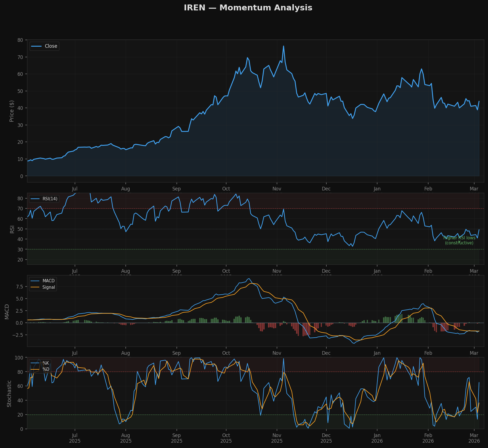The height and width of the screenshot is (448, 488).
Task: Click the 7.5 tick on MACD axis
Action: pos(19,287)
